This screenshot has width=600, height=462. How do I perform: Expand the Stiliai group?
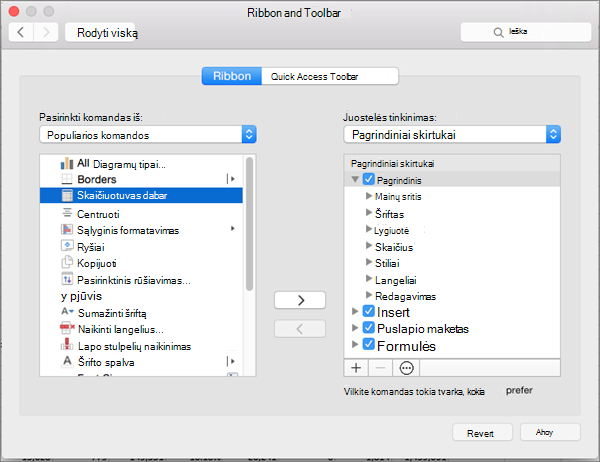coord(369,262)
